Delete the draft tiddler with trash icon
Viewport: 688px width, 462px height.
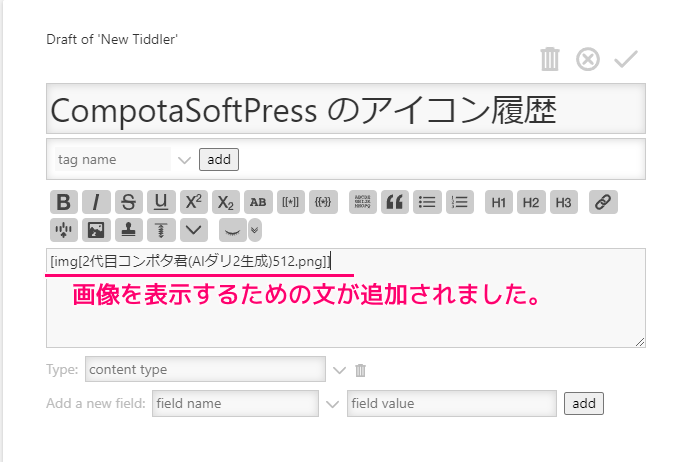pyautogui.click(x=550, y=59)
